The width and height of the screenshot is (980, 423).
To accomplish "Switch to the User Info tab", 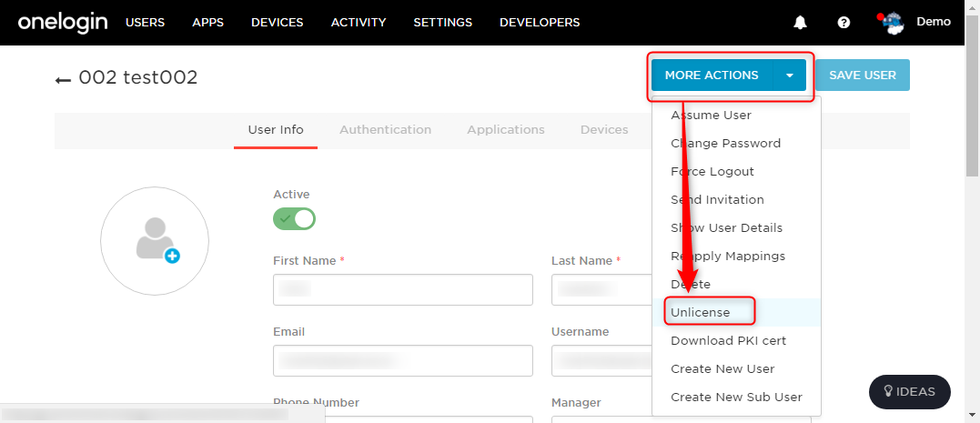I will tap(276, 130).
